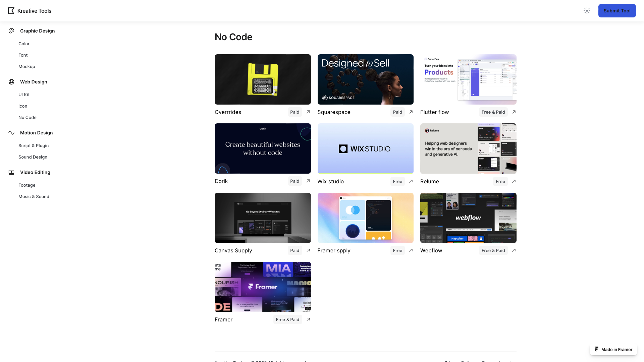Click the Overrrides floppy disk thumbnail
The image size is (644, 362).
click(x=263, y=79)
